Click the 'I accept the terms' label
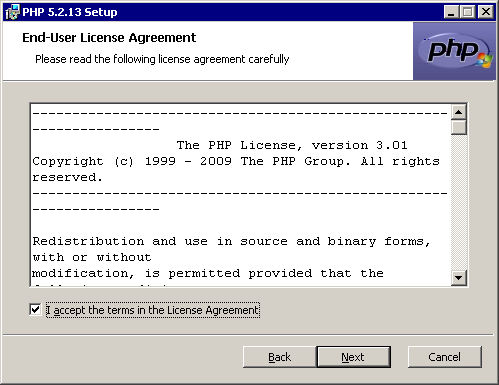Image resolution: width=499 pixels, height=385 pixels. coord(153,310)
